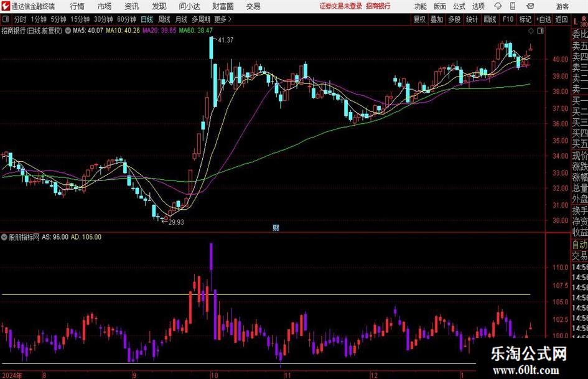Switch to 5分钟 period tab
This screenshot has height=379, width=588.
click(58, 19)
